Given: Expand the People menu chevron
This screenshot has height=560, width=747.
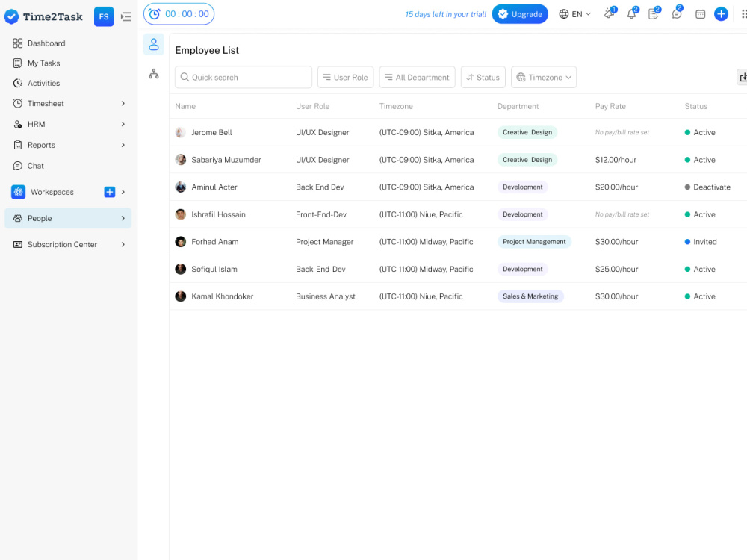Looking at the screenshot, I should (123, 218).
